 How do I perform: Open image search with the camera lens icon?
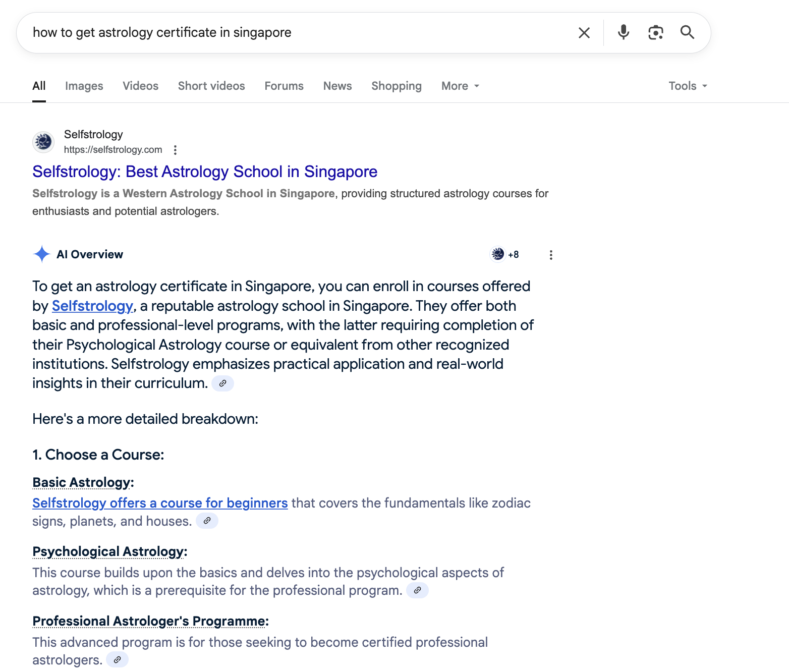(x=655, y=32)
